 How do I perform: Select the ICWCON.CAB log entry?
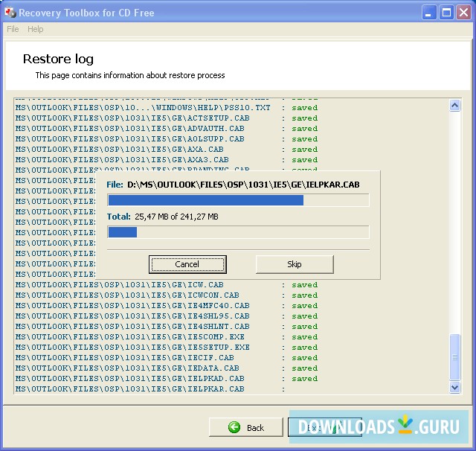click(x=167, y=295)
